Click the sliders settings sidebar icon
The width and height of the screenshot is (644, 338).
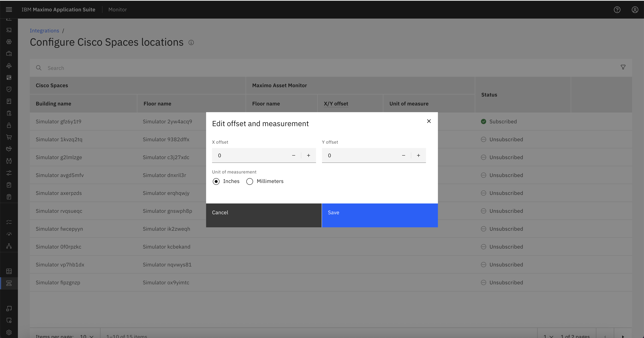click(9, 173)
